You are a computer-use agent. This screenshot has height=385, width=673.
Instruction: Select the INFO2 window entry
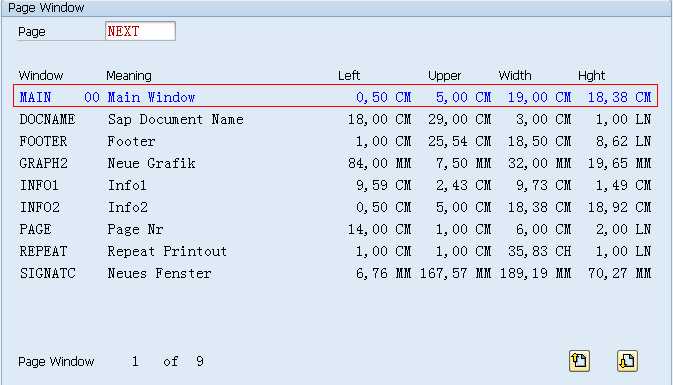pos(39,207)
